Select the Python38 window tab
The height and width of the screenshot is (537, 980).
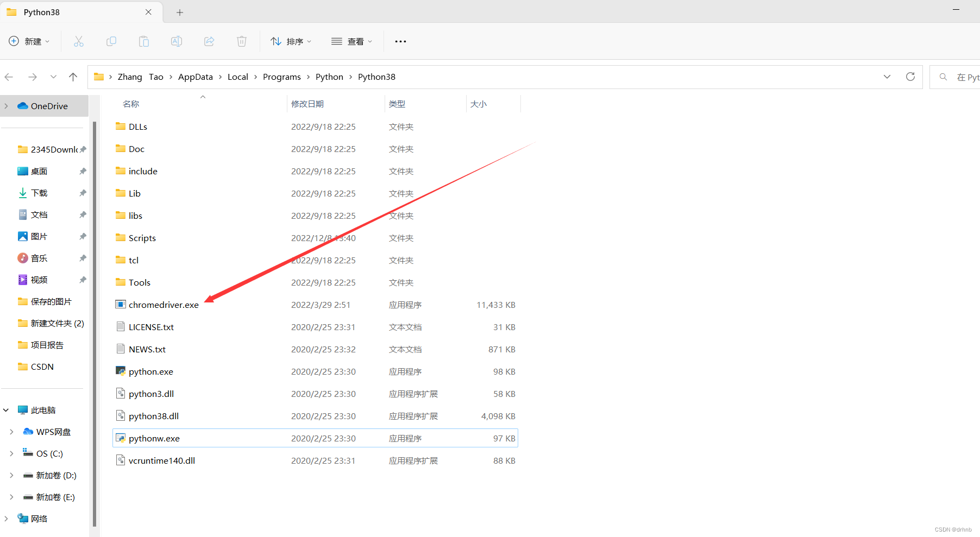click(81, 12)
